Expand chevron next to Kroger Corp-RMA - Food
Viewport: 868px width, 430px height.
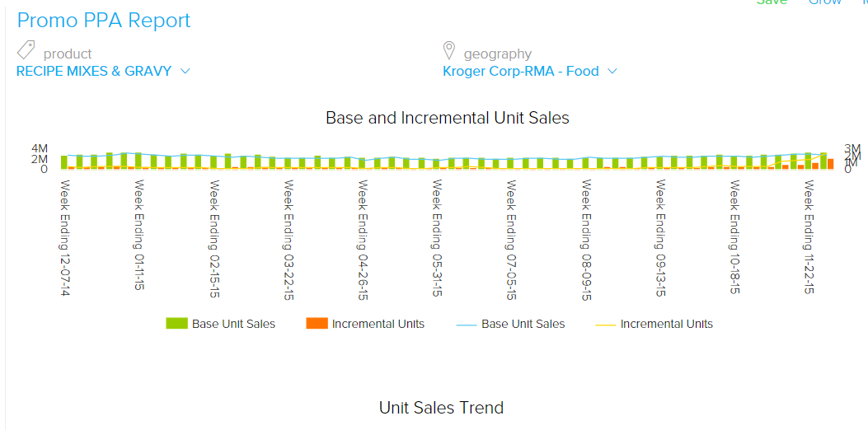(612, 71)
